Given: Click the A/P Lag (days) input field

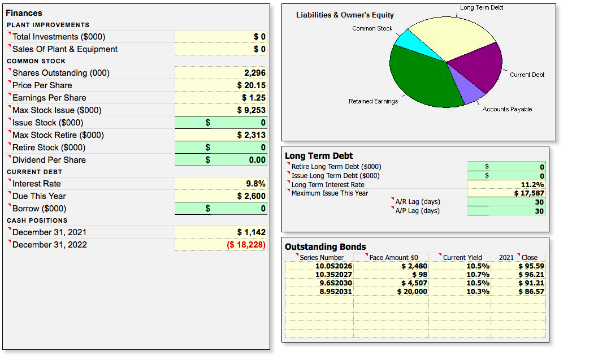Looking at the screenshot, I should [506, 211].
